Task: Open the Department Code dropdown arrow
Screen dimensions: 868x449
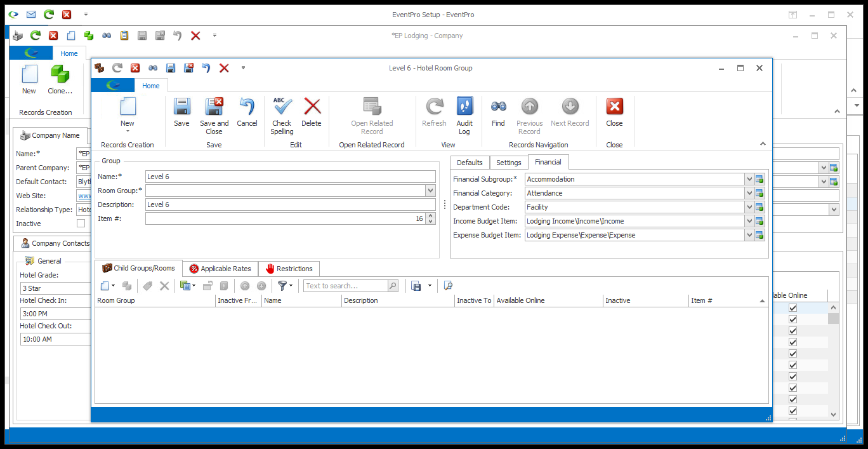Action: [749, 207]
